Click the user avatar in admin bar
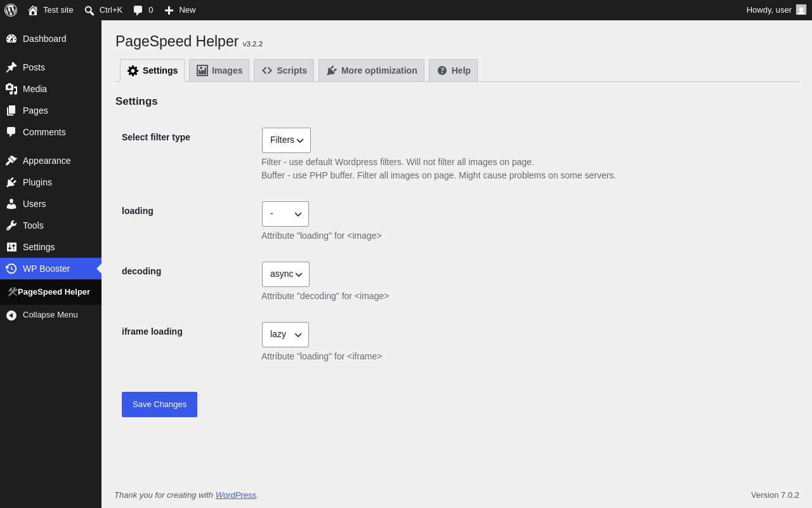 [x=801, y=10]
